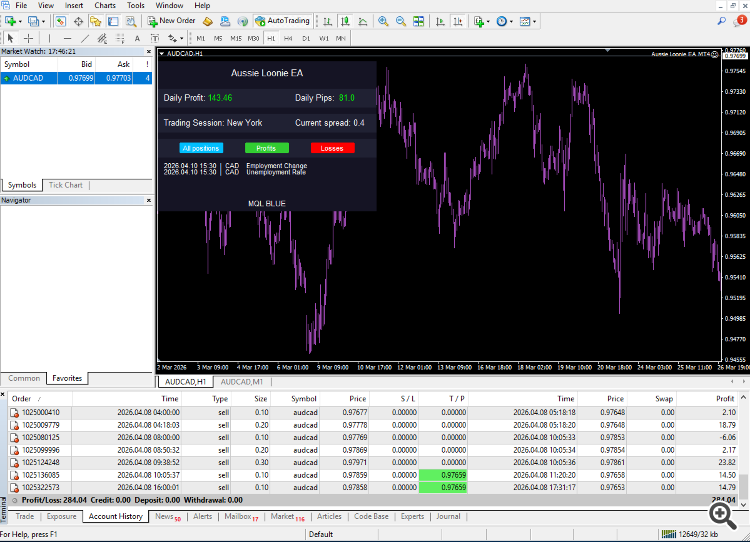Open the Experts tab in Terminal
The height and width of the screenshot is (542, 750).
[412, 516]
